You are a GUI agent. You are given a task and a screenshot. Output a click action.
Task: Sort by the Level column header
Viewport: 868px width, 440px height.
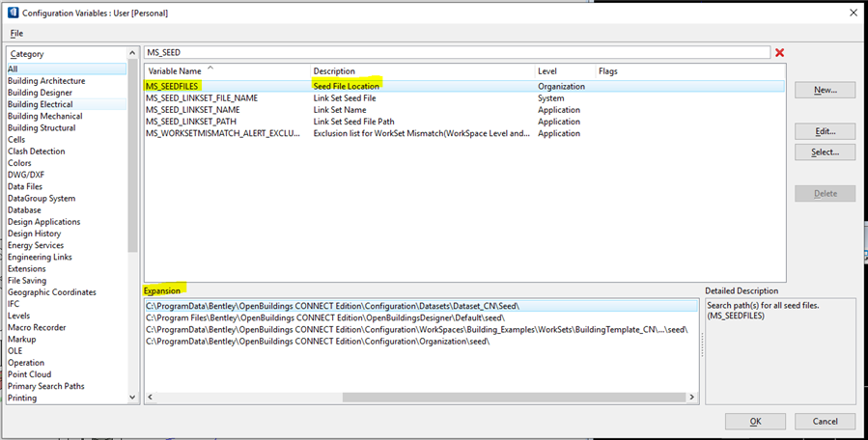click(565, 70)
